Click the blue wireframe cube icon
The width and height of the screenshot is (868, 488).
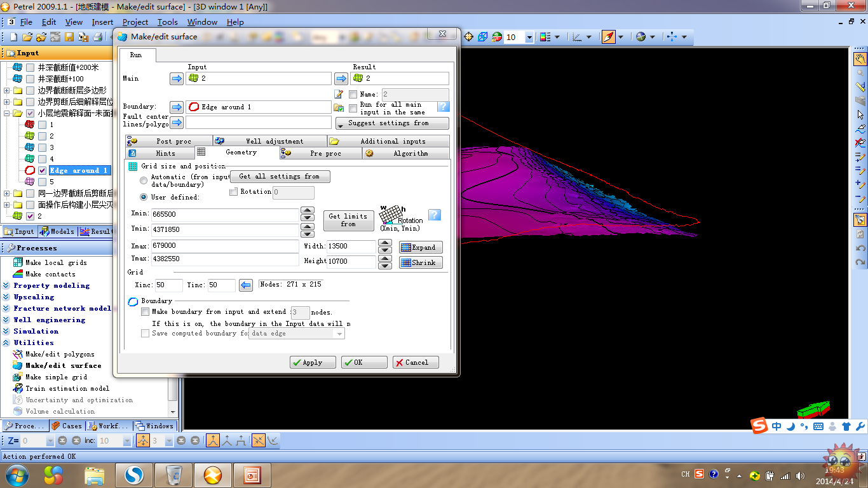pyautogui.click(x=483, y=37)
